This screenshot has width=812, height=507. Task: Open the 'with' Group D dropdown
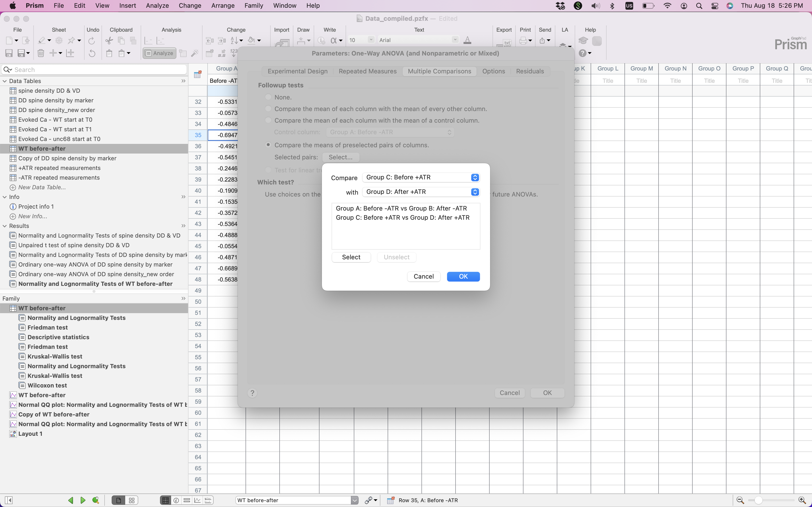pos(421,192)
